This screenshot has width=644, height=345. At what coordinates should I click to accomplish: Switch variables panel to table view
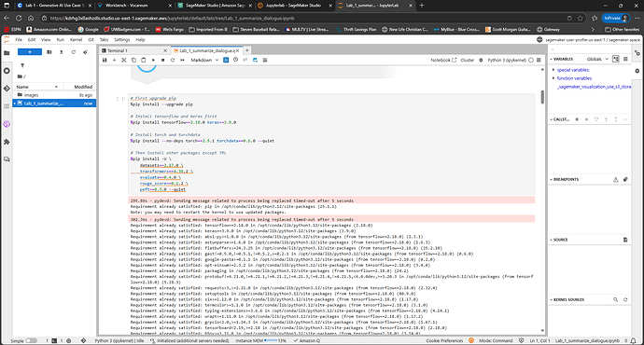(625, 59)
